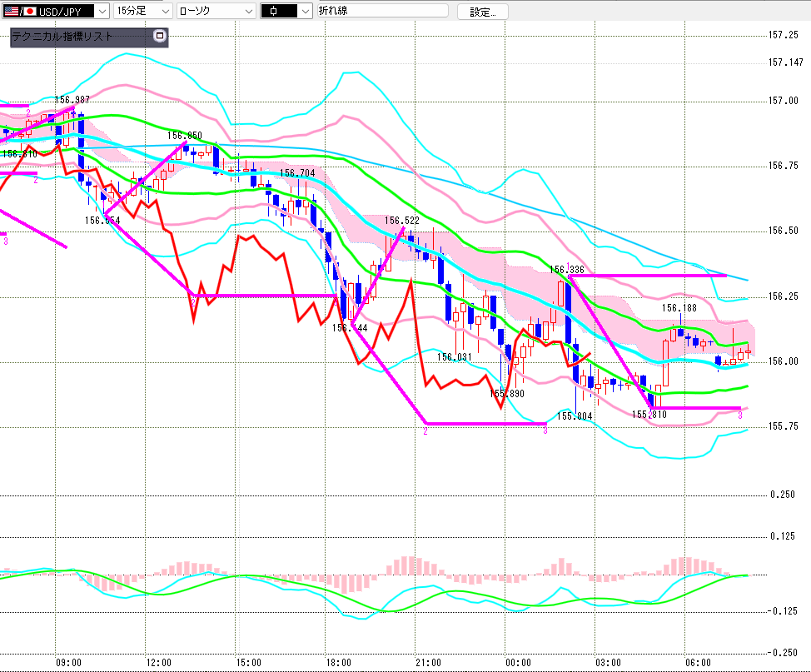
Task: Select the 09:00 time axis marker
Action: 67,662
